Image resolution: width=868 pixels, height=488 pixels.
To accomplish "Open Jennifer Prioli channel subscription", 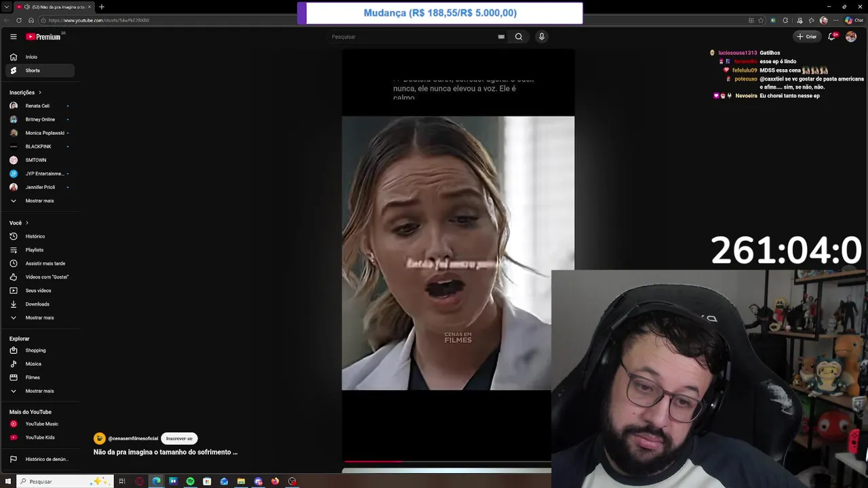I will tap(39, 187).
